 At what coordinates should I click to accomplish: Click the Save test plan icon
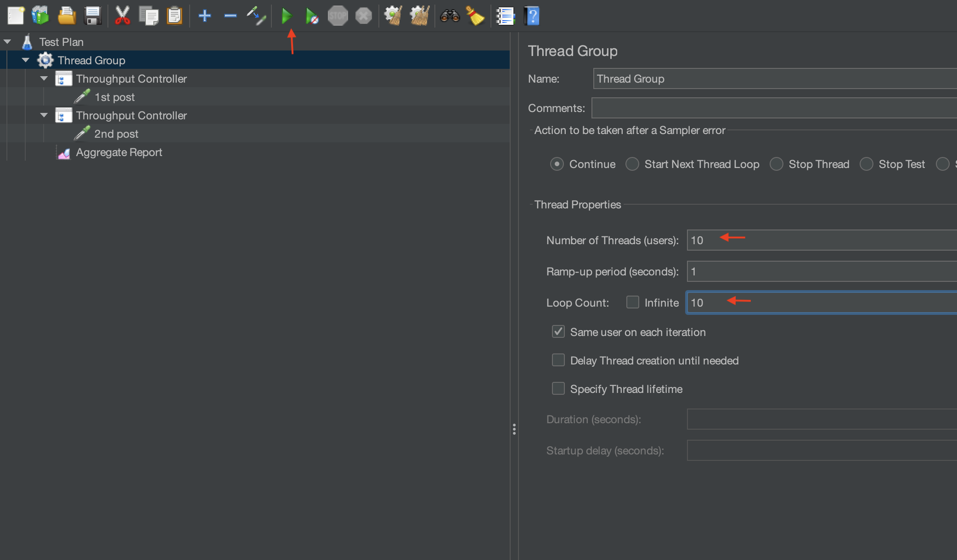tap(93, 16)
